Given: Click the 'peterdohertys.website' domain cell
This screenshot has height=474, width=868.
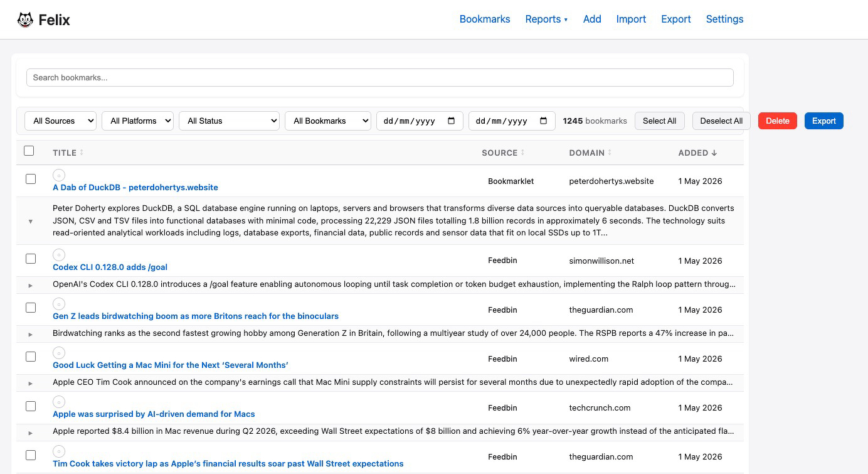Looking at the screenshot, I should pyautogui.click(x=611, y=181).
